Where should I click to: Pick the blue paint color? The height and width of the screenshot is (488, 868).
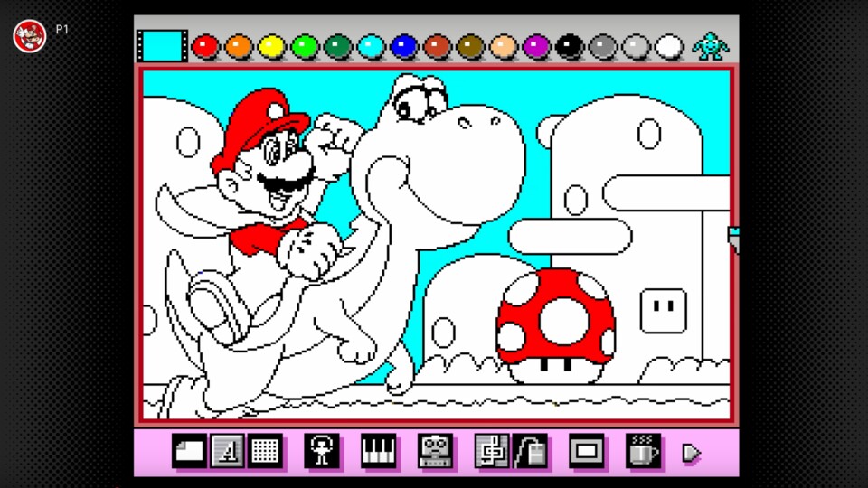(403, 46)
